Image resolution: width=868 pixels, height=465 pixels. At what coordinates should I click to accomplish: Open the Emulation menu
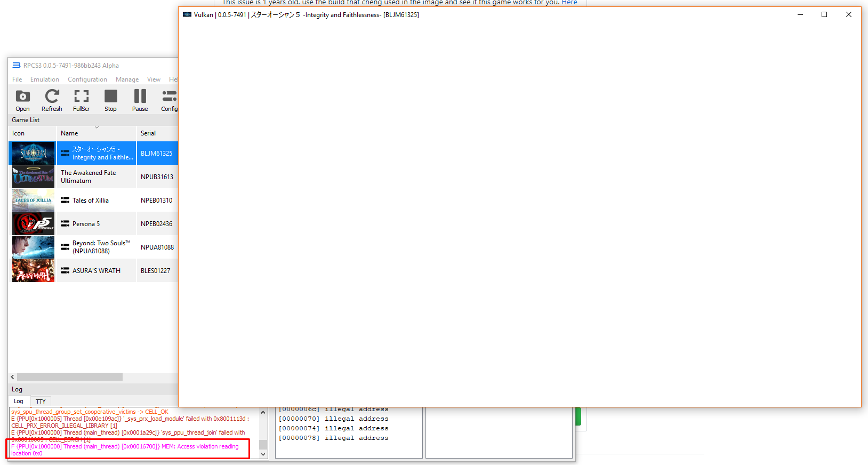point(45,79)
